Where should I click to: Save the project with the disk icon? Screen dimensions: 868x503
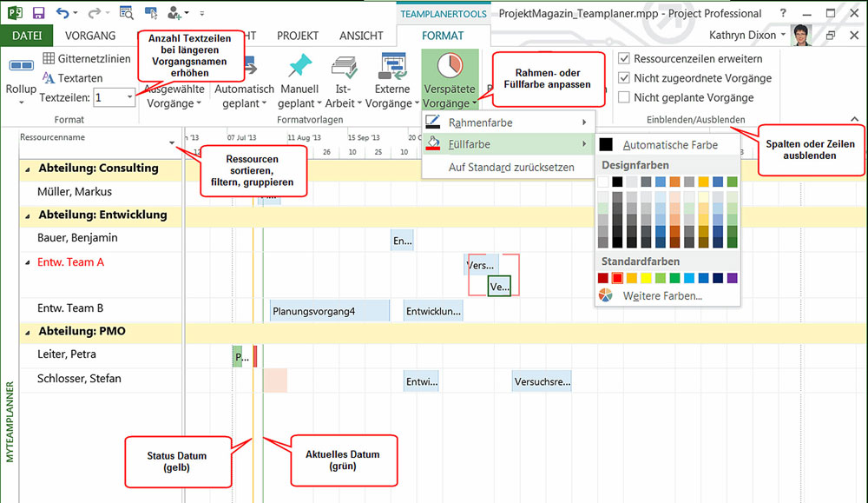click(x=38, y=13)
